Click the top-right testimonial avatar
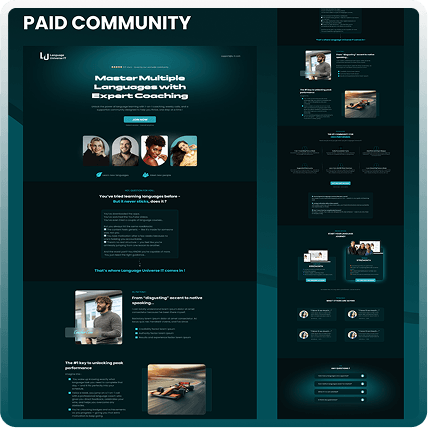Viewport: 428px width, 428px height. [352, 314]
